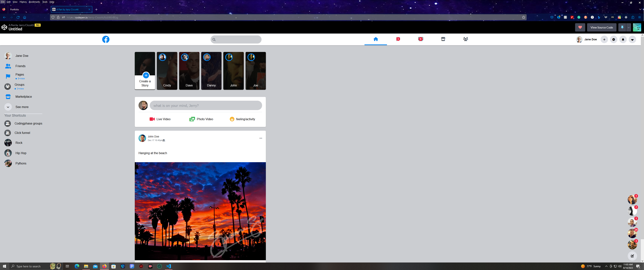The image size is (644, 270).
Task: Open the History menu
Action: tap(23, 2)
